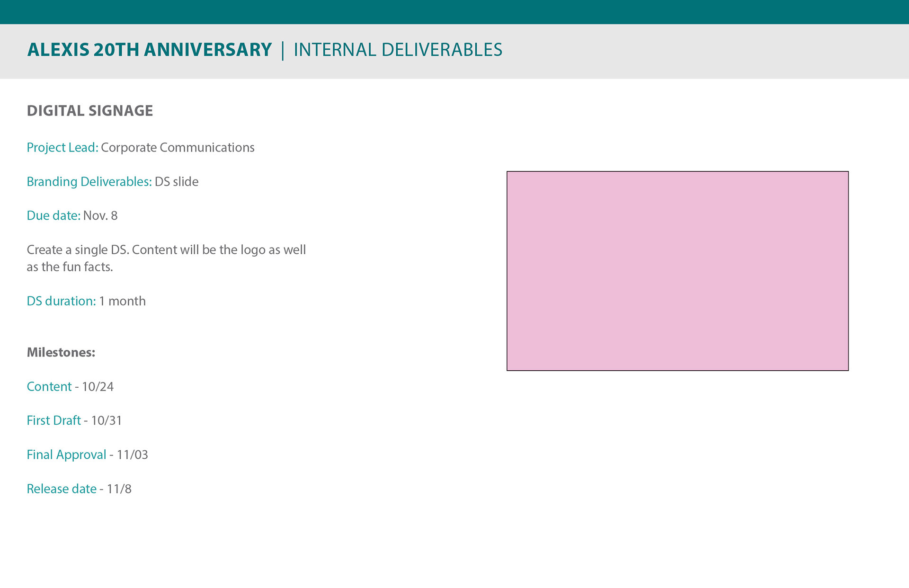Click the '10/31' first draft date
The image size is (909, 588).
[x=107, y=420]
